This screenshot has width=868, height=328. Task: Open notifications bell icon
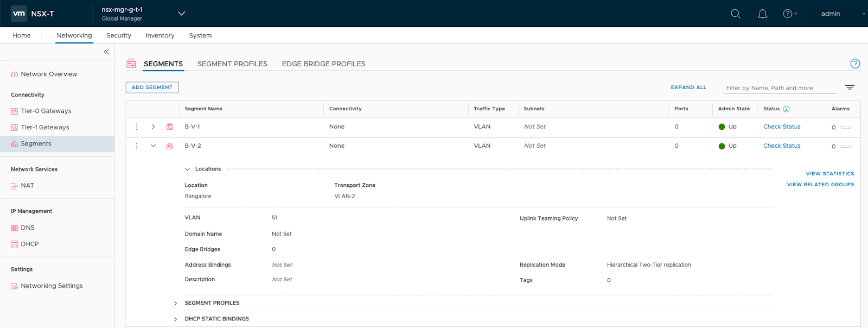(762, 14)
